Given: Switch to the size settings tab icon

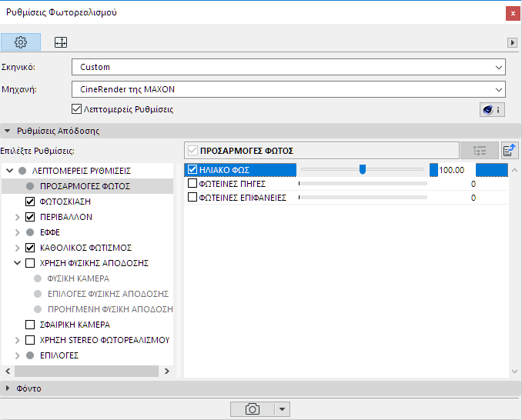Looking at the screenshot, I should tap(61, 42).
